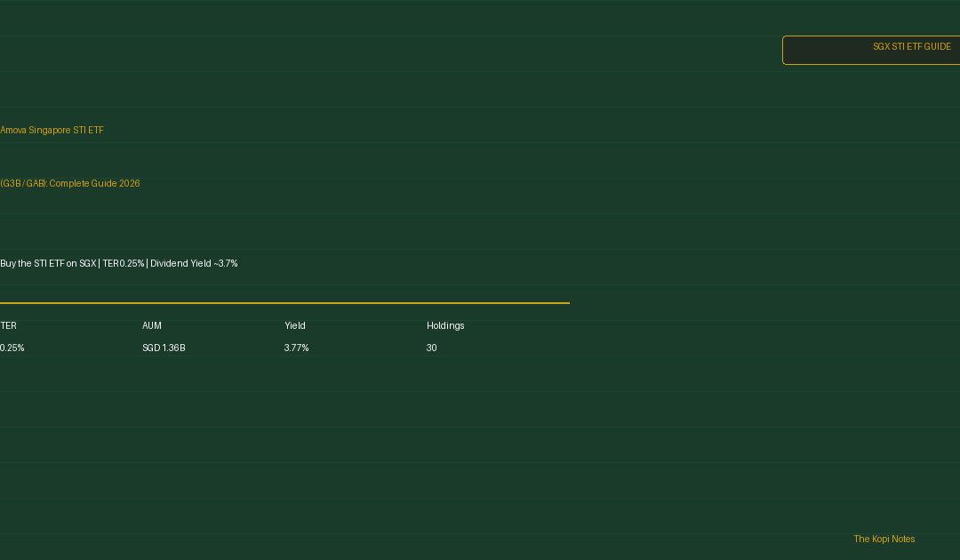Select the TER column label
Viewport: 960px width, 560px height.
pos(9,325)
